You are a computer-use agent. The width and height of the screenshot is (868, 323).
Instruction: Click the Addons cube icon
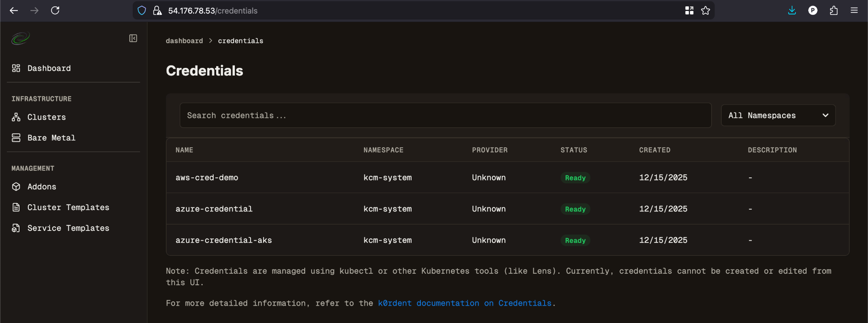[x=16, y=187]
